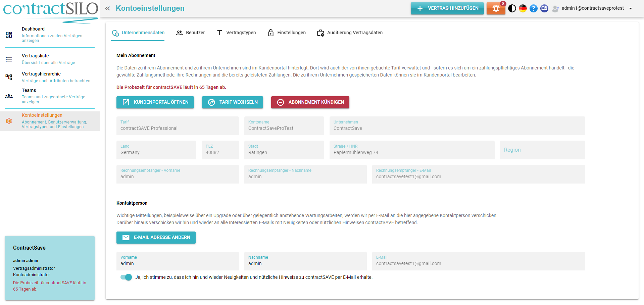
Task: Click Vertrag hinzufügen button
Action: pyautogui.click(x=447, y=8)
